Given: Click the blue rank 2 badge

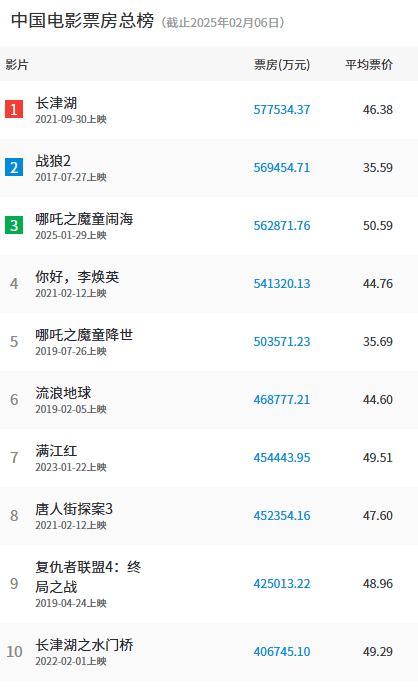Looking at the screenshot, I should [14, 167].
